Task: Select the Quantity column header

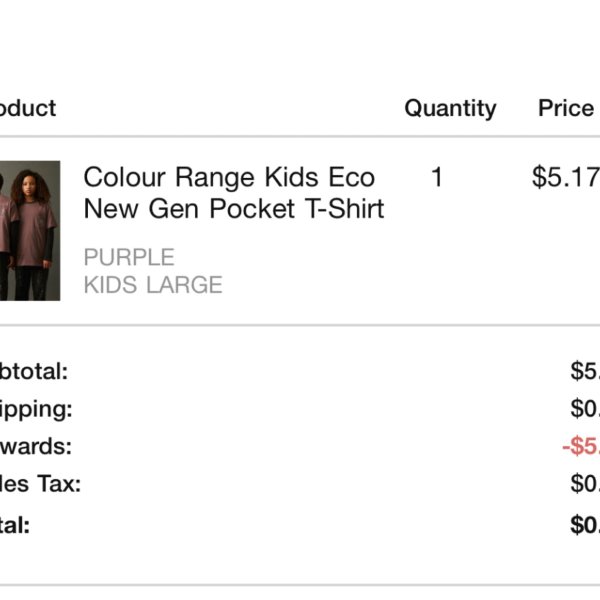Action: pyautogui.click(x=450, y=109)
